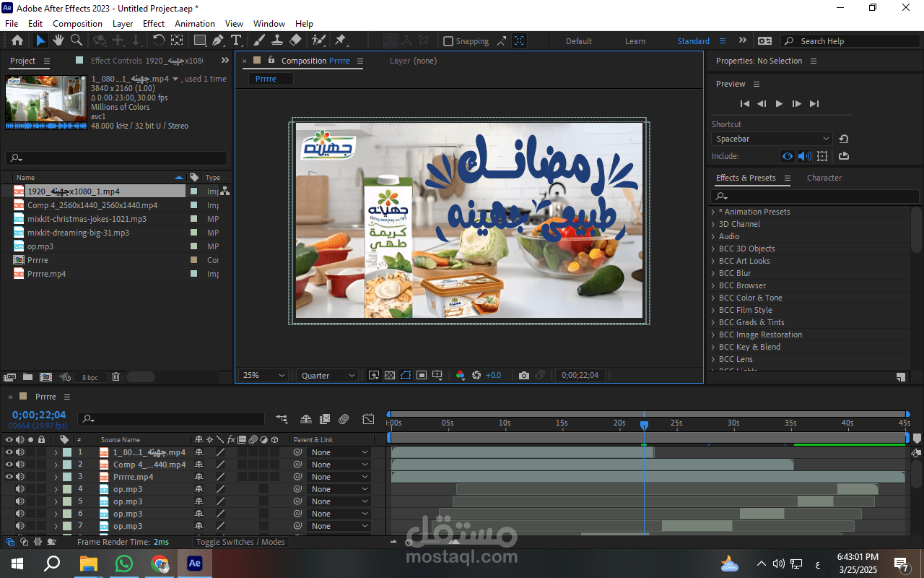Open the Animation menu
The image size is (924, 578).
click(195, 24)
